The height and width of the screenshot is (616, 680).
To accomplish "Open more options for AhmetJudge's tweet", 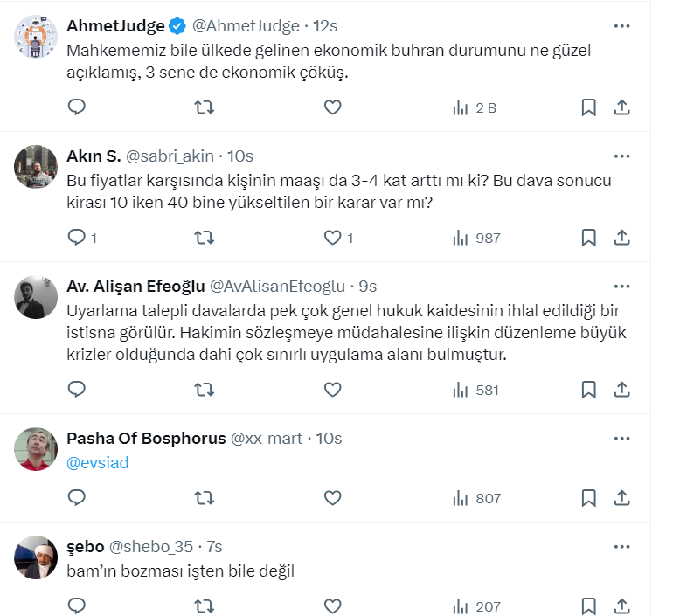I will click(x=622, y=26).
